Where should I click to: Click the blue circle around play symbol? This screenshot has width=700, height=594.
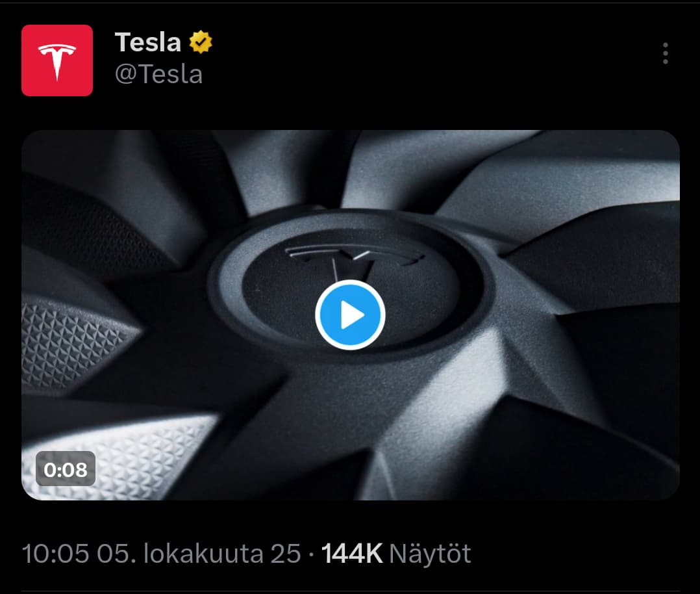tap(350, 315)
